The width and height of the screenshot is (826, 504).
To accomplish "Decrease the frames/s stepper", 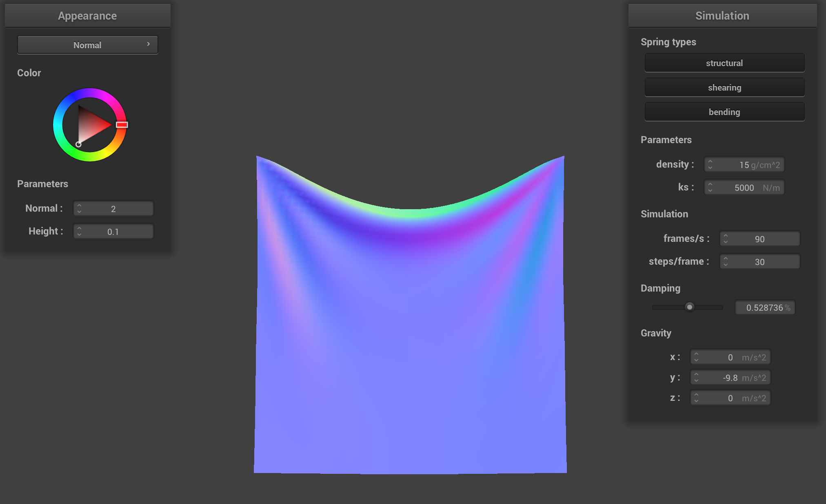I will (726, 242).
